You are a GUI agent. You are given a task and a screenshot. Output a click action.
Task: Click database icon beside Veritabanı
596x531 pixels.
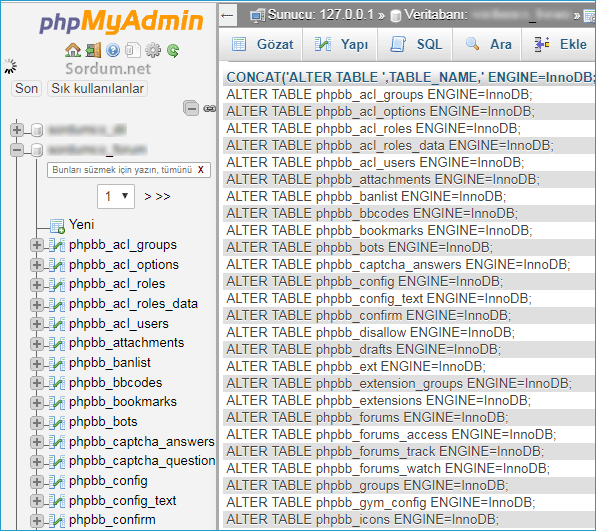click(x=396, y=16)
